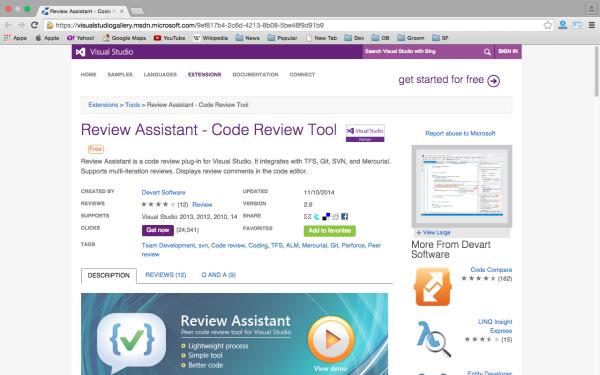Image resolution: width=600 pixels, height=375 pixels.
Task: Share via the email envelope icon
Action: [307, 217]
